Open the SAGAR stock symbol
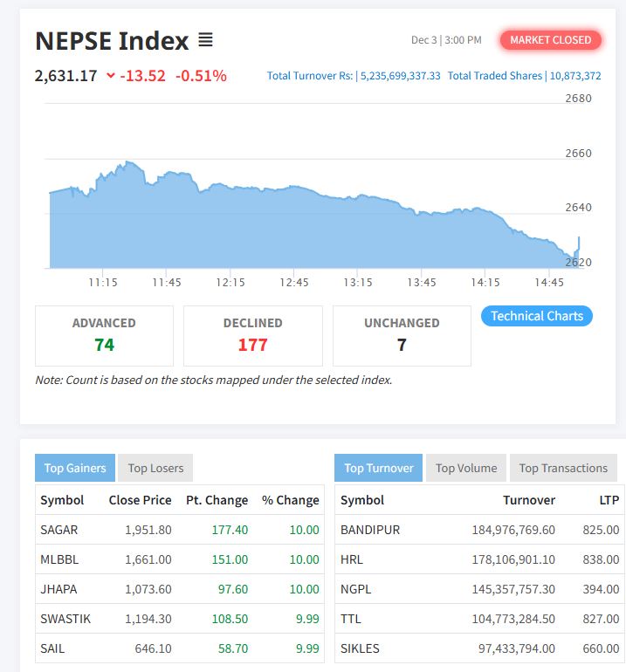Screen dimensions: 626x672 [x=58, y=530]
